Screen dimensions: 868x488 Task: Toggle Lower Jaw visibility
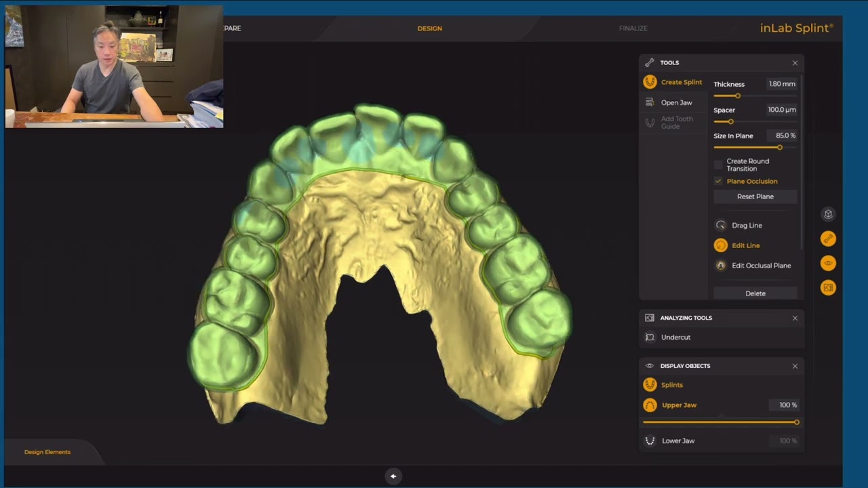pyautogui.click(x=669, y=441)
